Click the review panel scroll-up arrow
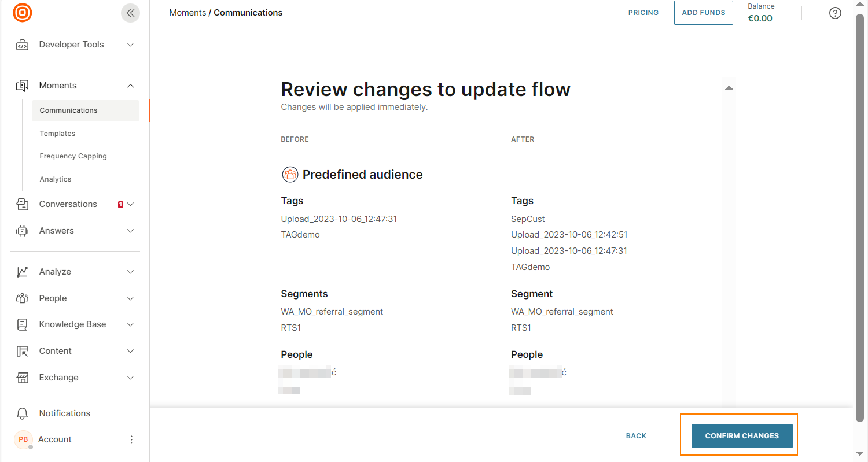 (x=729, y=88)
